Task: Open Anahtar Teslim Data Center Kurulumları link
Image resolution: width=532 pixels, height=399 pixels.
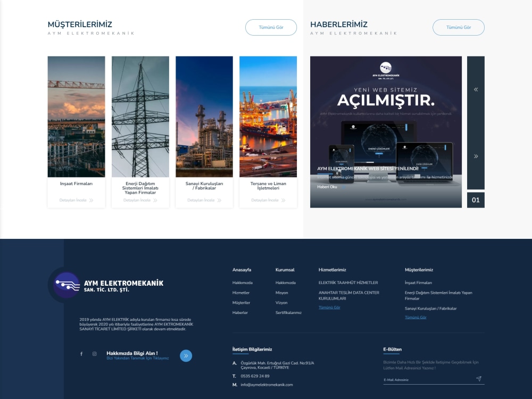Action: tap(349, 295)
